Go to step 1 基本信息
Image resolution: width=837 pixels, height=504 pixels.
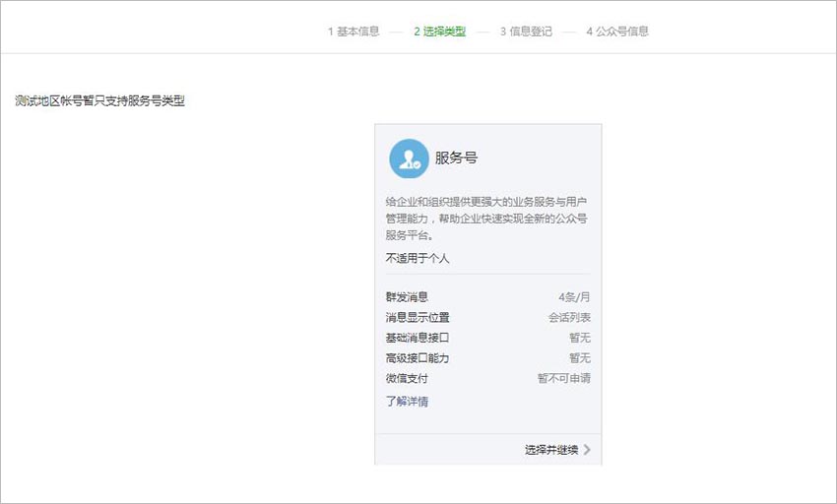(354, 31)
